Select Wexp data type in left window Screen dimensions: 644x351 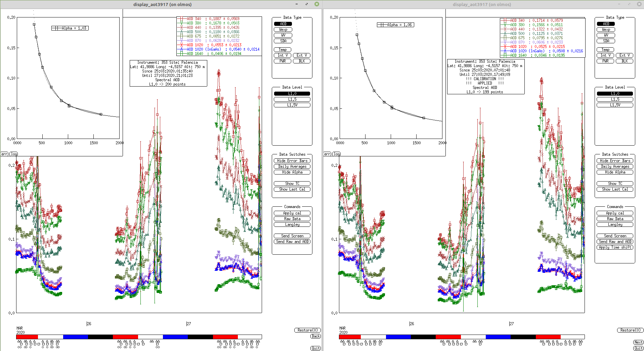[283, 30]
